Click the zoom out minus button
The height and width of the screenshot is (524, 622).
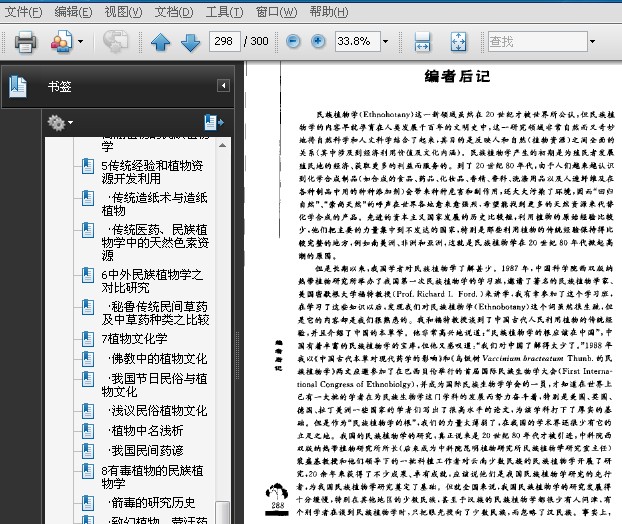[293, 42]
